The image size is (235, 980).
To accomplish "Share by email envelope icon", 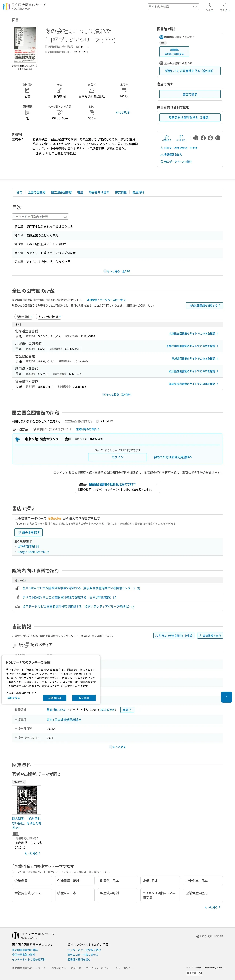I will tap(218, 138).
